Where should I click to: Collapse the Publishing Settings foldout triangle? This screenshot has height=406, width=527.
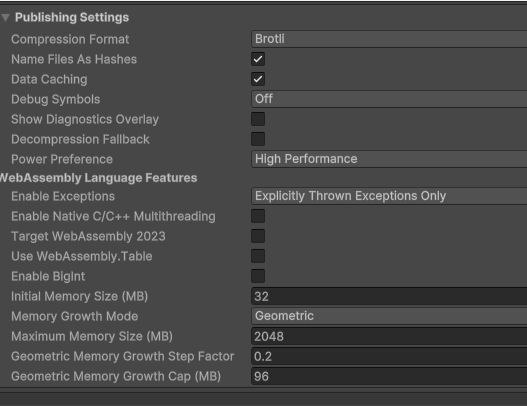(x=6, y=17)
